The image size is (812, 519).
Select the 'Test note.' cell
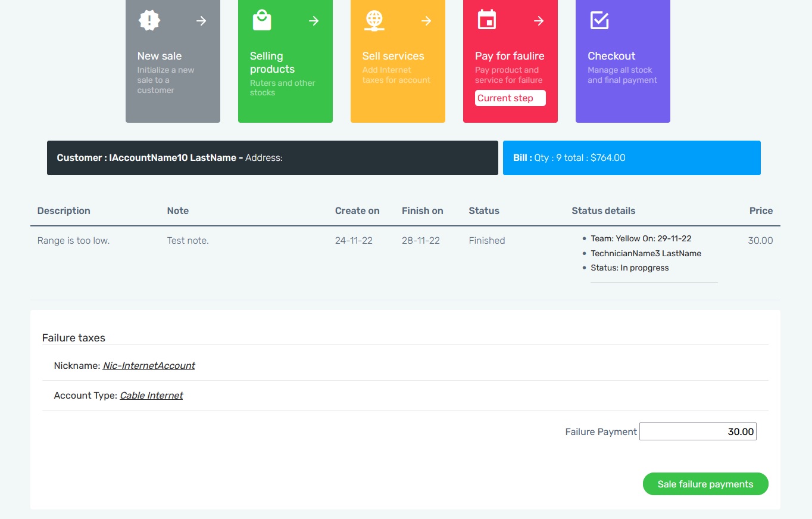tap(188, 241)
